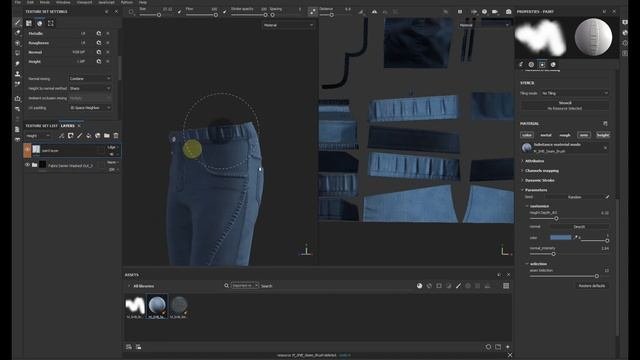Toggle visibility of Fabric Denim folder layer
Viewport: 640px width, 360px height.
pyautogui.click(x=27, y=165)
